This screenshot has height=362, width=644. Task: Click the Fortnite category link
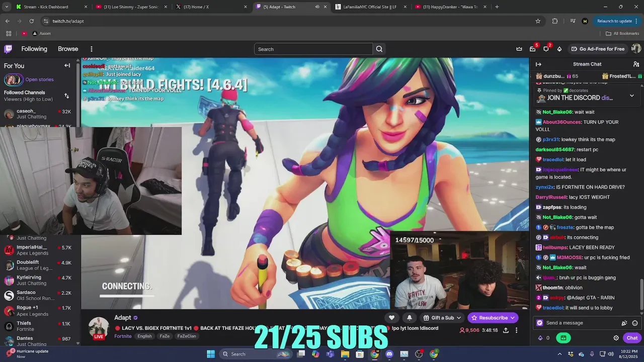(123, 336)
